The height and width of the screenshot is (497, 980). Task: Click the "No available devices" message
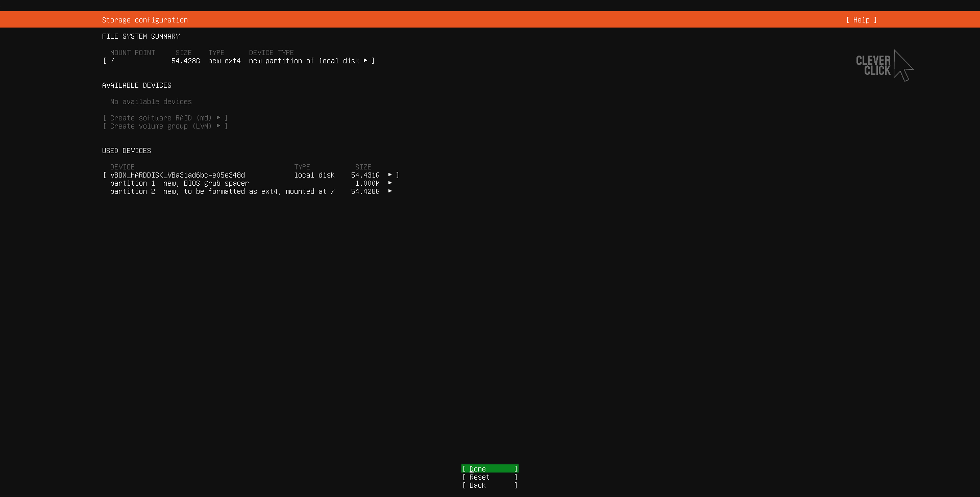click(151, 102)
